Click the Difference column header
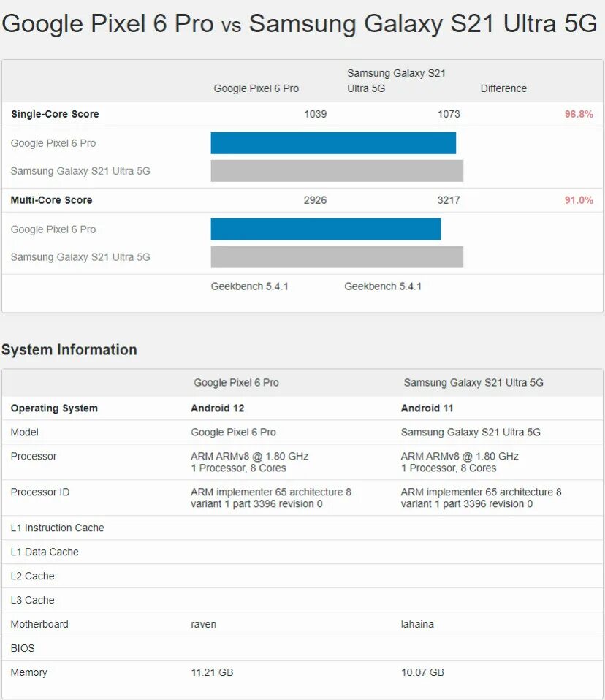This screenshot has width=605, height=700. coord(503,88)
